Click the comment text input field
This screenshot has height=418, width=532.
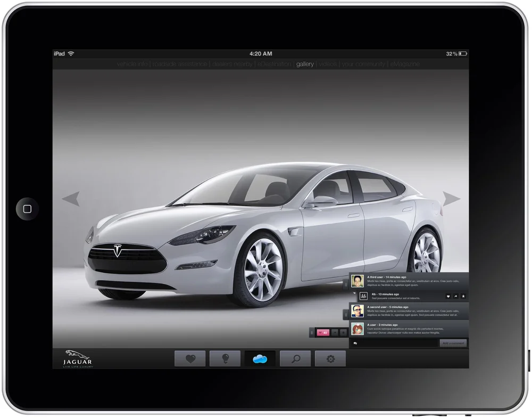[x=394, y=343]
